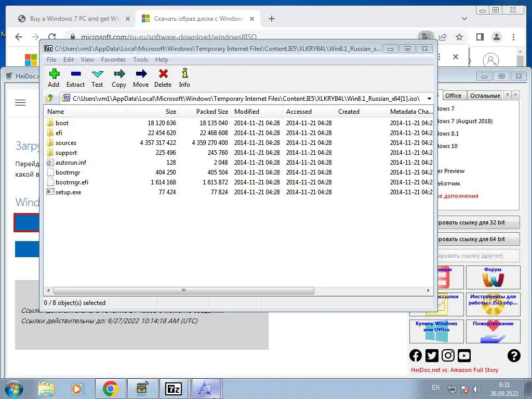
Task: Click the right scroll arrow in the 7-Zip list
Action: [428, 290]
